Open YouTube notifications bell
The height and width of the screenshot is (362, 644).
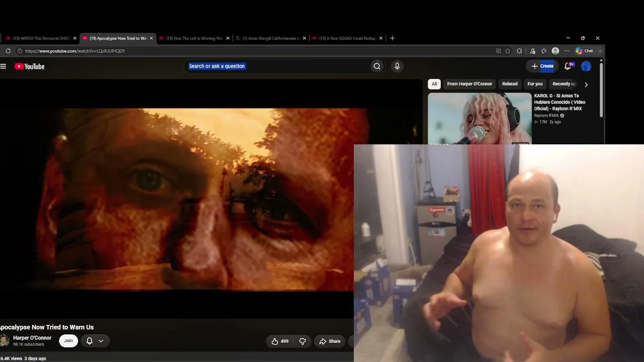(568, 66)
